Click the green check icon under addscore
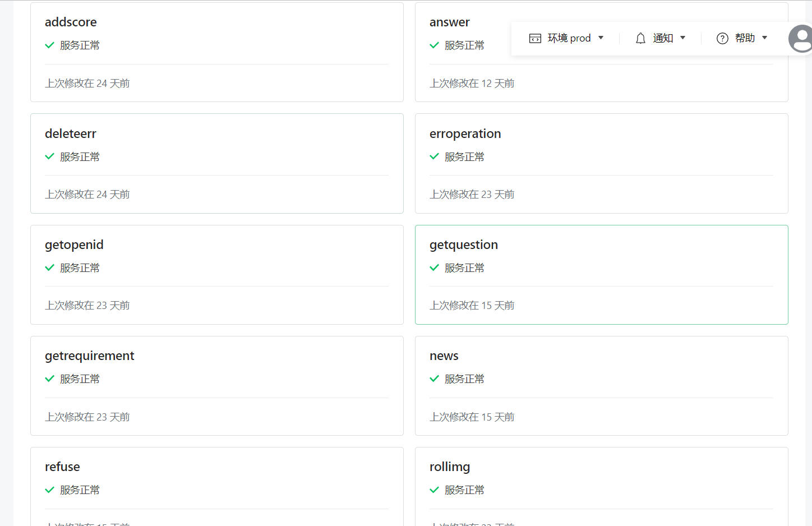Screen dimensions: 812x526 tap(49, 45)
